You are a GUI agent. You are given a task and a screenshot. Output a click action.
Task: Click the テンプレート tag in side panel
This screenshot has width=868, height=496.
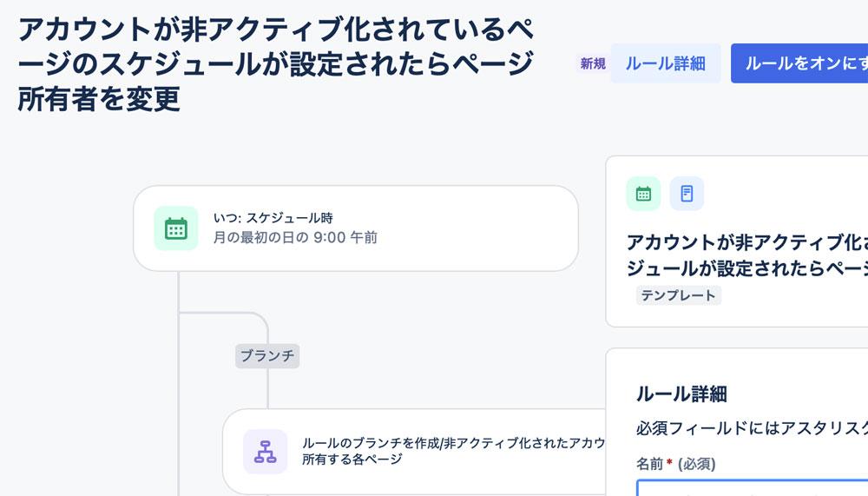(x=678, y=295)
